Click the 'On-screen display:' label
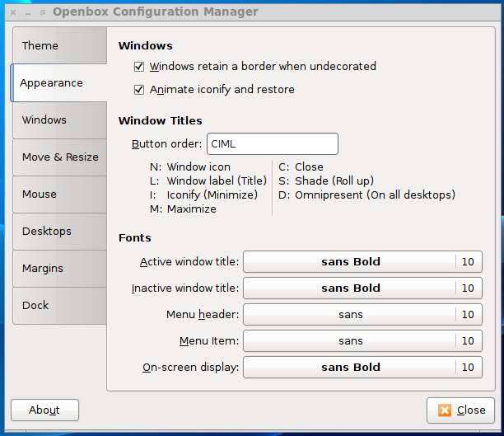The height and width of the screenshot is (436, 504). click(190, 367)
